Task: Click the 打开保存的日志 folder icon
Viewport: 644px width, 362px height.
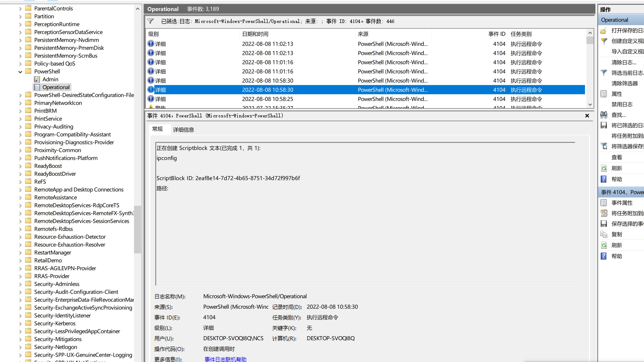Action: 603,31
